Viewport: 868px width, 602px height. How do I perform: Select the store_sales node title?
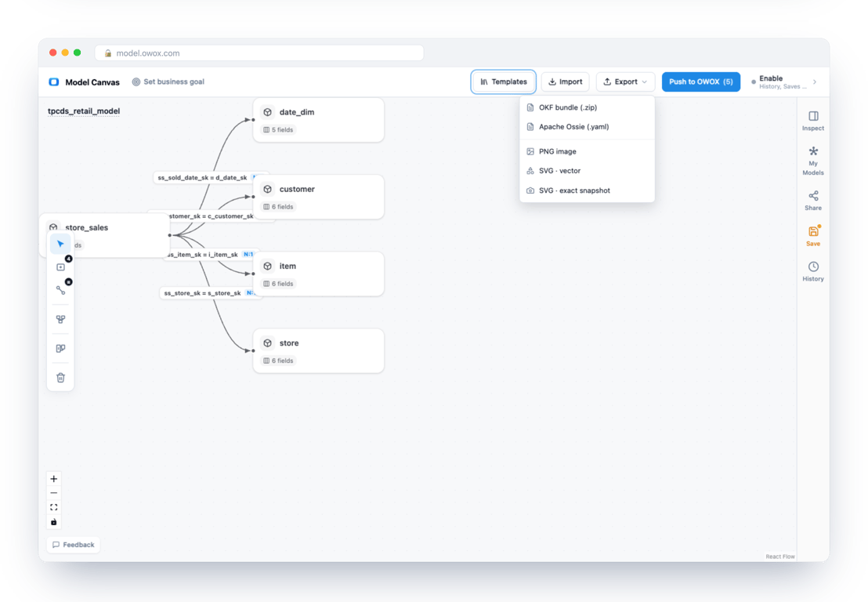coord(86,227)
